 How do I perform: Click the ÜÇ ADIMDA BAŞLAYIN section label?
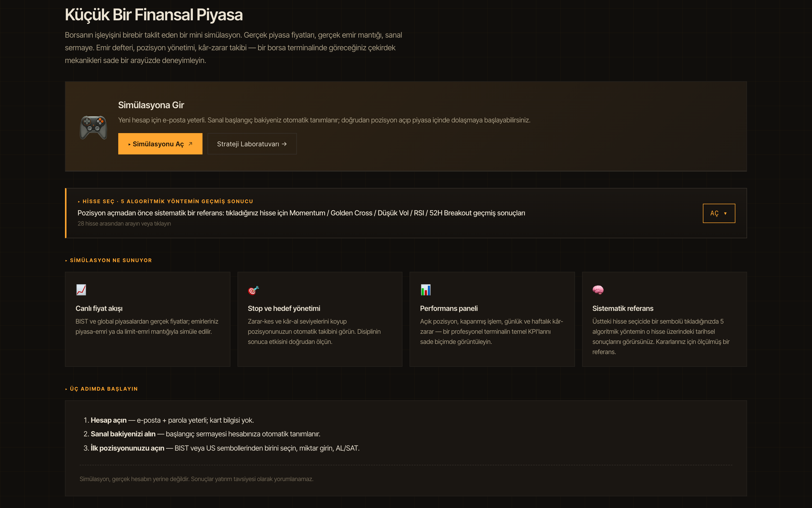pyautogui.click(x=101, y=389)
